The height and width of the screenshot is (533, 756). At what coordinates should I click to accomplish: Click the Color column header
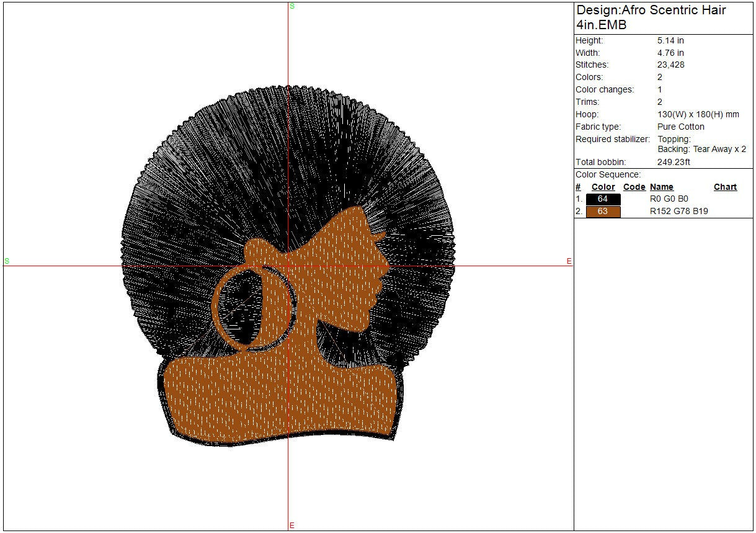pos(603,187)
